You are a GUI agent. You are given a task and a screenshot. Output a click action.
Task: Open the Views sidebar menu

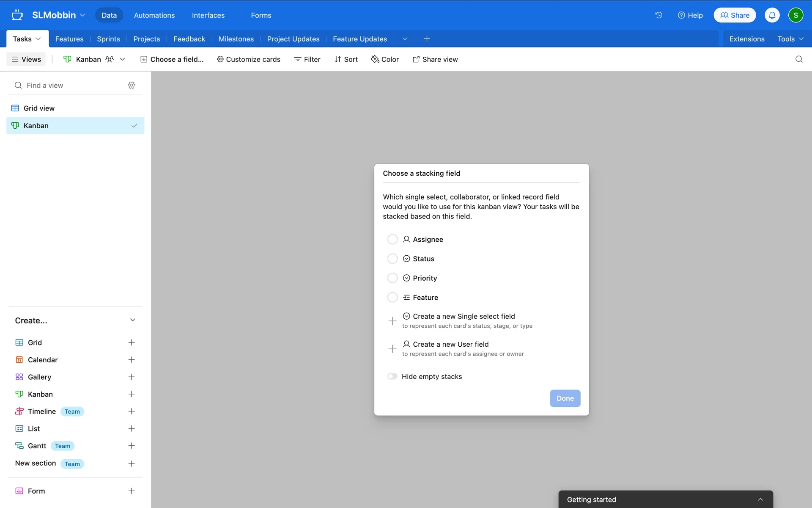[26, 59]
